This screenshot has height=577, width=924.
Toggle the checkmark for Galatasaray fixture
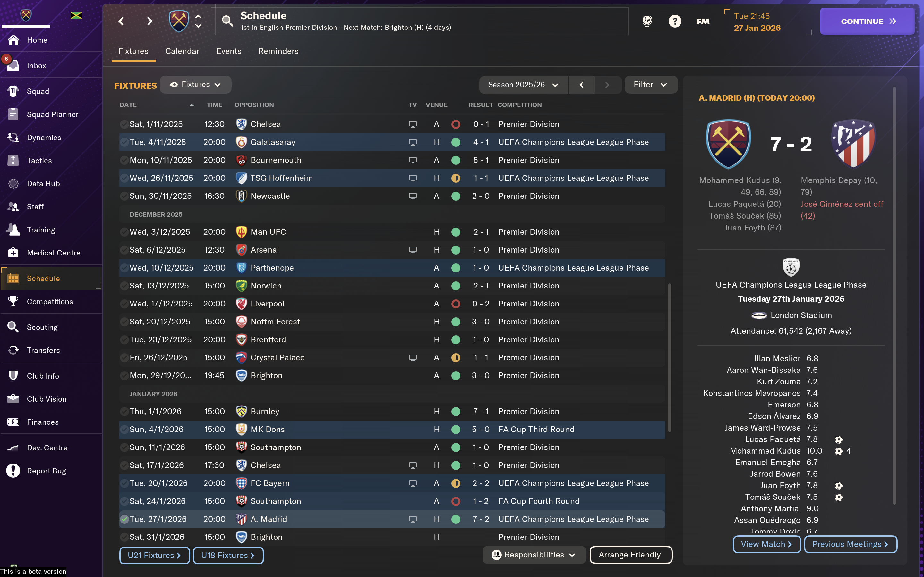[124, 142]
